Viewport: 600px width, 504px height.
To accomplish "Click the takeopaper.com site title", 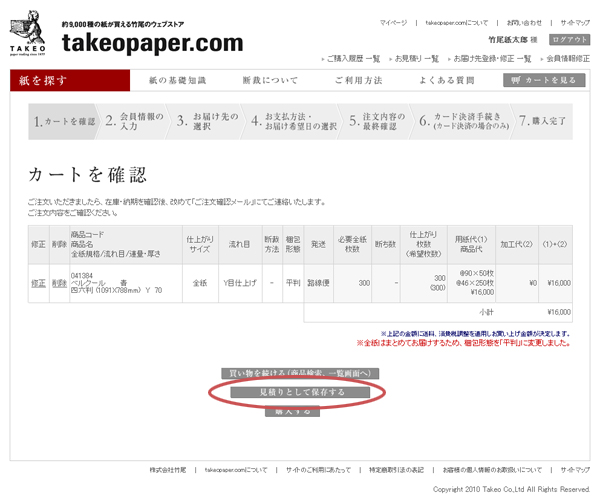I will 152,43.
